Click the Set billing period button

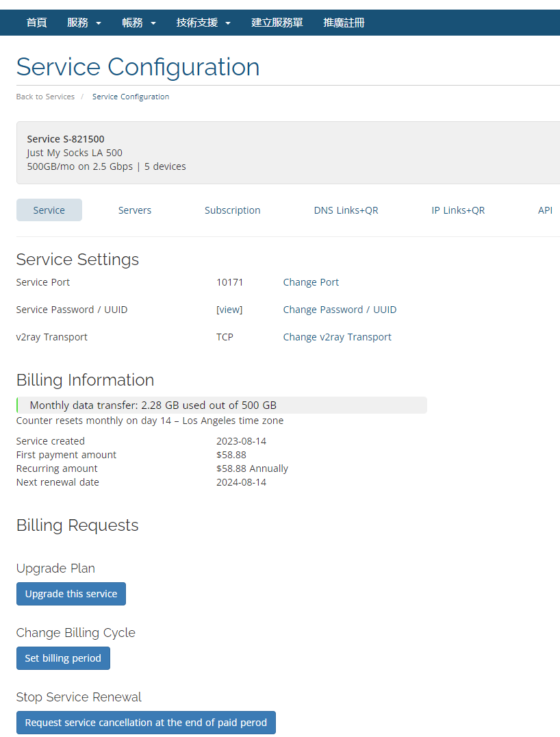click(63, 658)
